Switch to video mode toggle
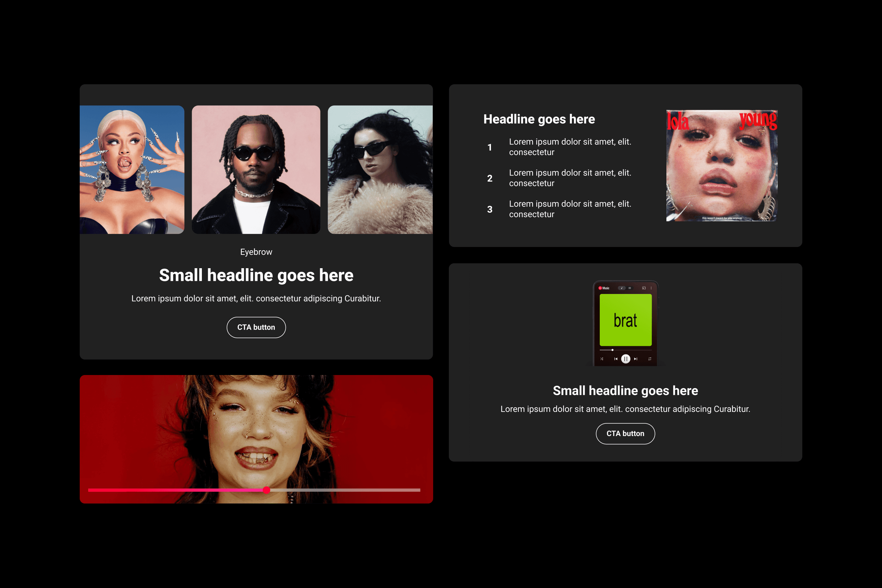This screenshot has width=882, height=588. click(x=629, y=288)
